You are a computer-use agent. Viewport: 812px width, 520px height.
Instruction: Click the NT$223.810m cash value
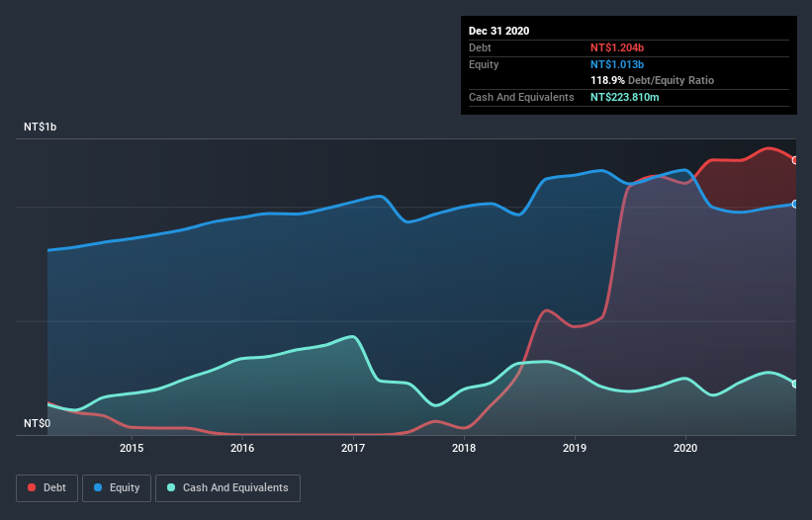click(x=624, y=97)
